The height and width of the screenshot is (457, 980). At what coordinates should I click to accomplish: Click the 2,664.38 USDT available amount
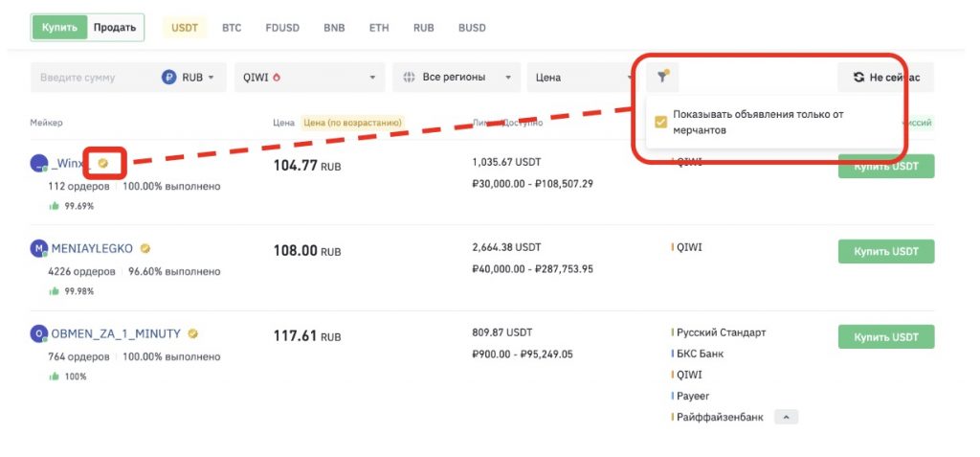(506, 247)
